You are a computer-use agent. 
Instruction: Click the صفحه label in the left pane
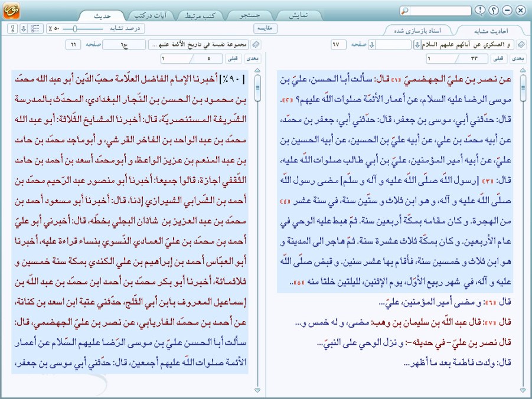[94, 44]
